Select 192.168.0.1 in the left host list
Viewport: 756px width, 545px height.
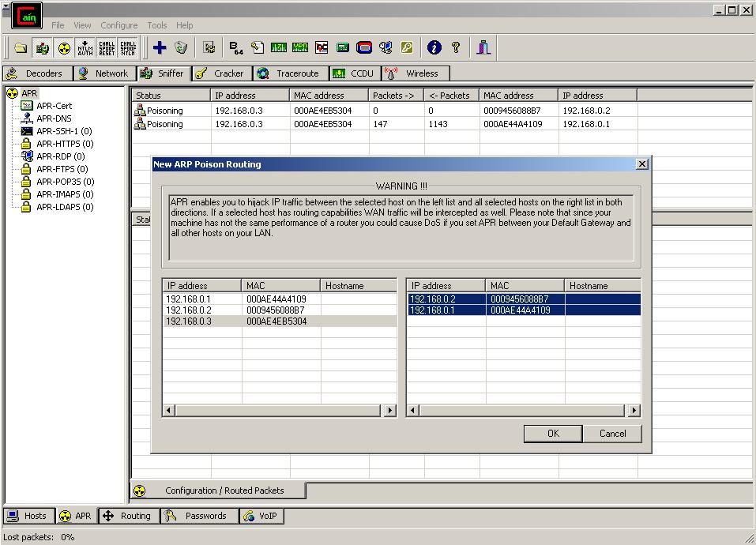(280, 299)
